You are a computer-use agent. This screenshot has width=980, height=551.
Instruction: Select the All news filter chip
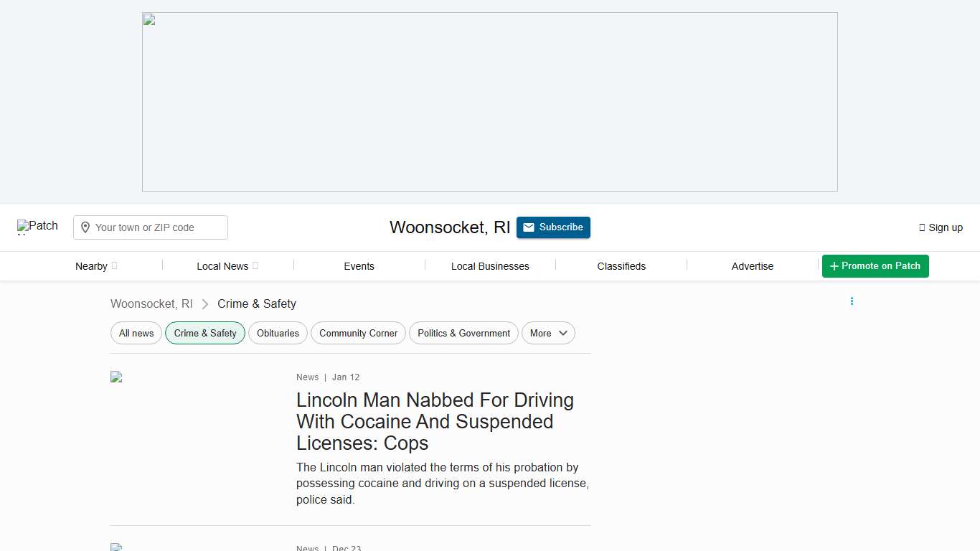coord(136,333)
